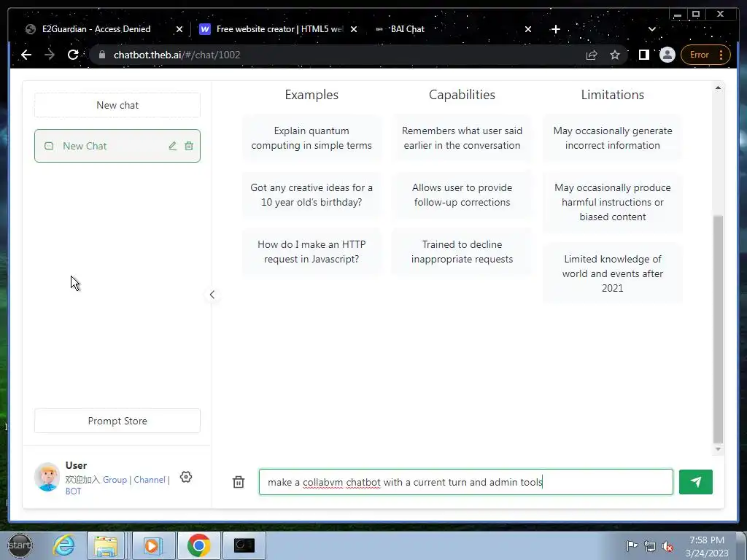Close the Free website creator tab
The height and width of the screenshot is (560, 747).
[x=354, y=29]
